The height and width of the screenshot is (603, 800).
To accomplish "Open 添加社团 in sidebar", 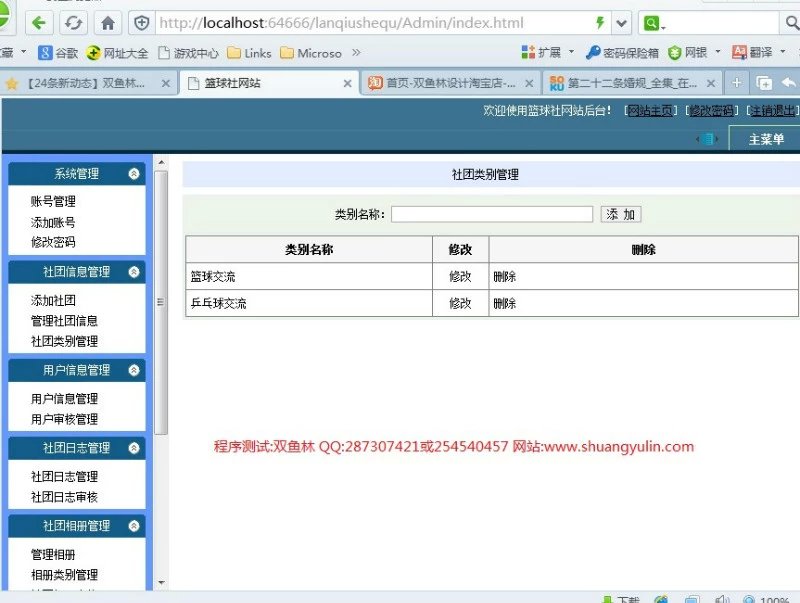I will 53,300.
